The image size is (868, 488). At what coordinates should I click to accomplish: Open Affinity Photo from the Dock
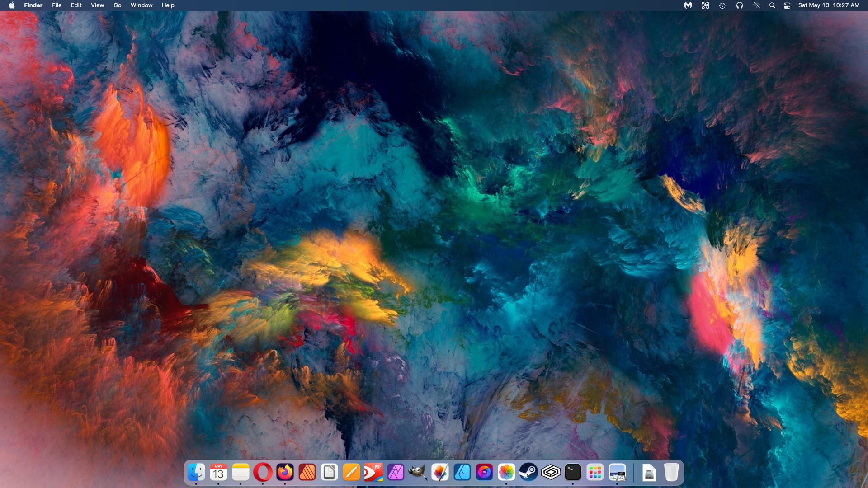coord(396,473)
